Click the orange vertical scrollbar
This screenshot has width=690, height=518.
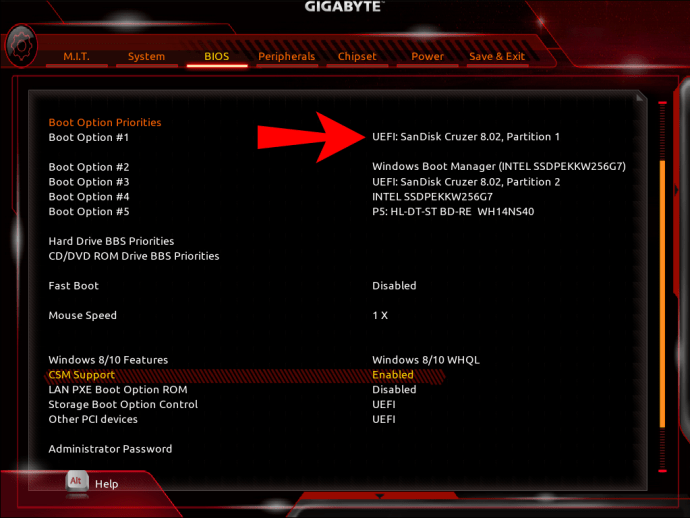[x=662, y=294]
